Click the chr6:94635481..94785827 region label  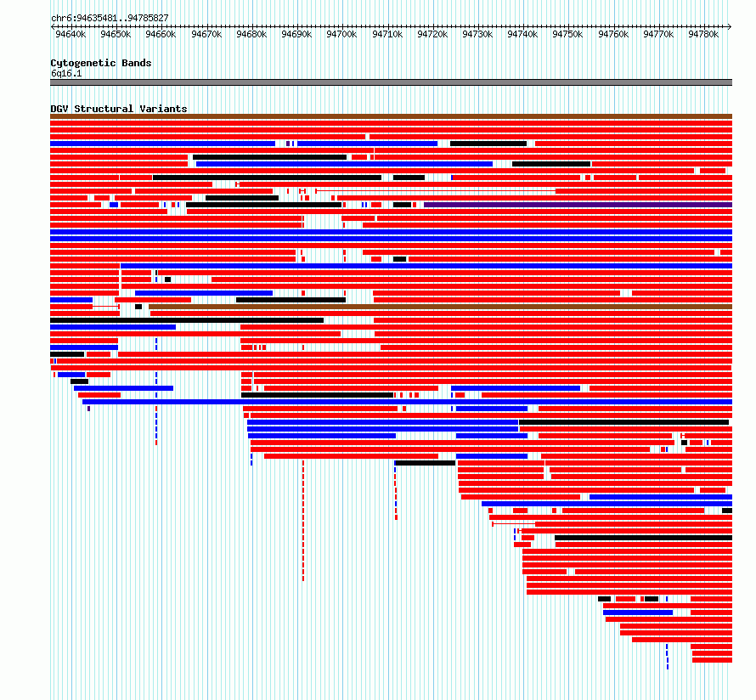pos(110,18)
